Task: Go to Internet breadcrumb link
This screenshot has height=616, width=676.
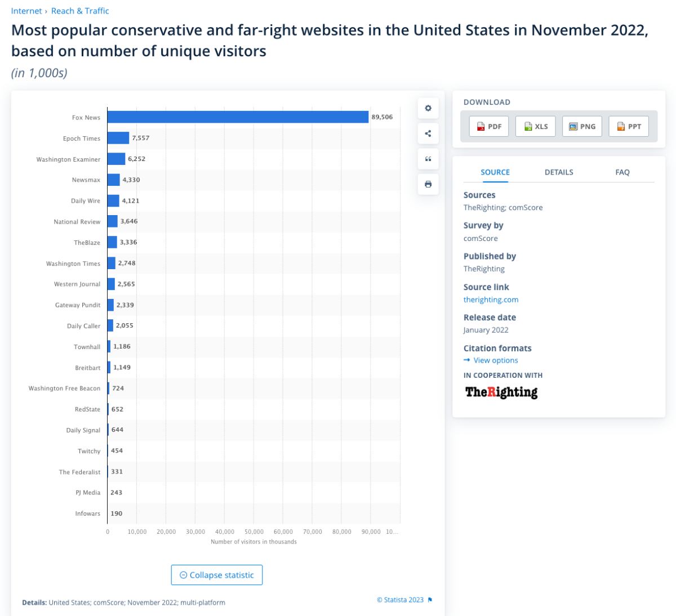Action: tap(26, 11)
